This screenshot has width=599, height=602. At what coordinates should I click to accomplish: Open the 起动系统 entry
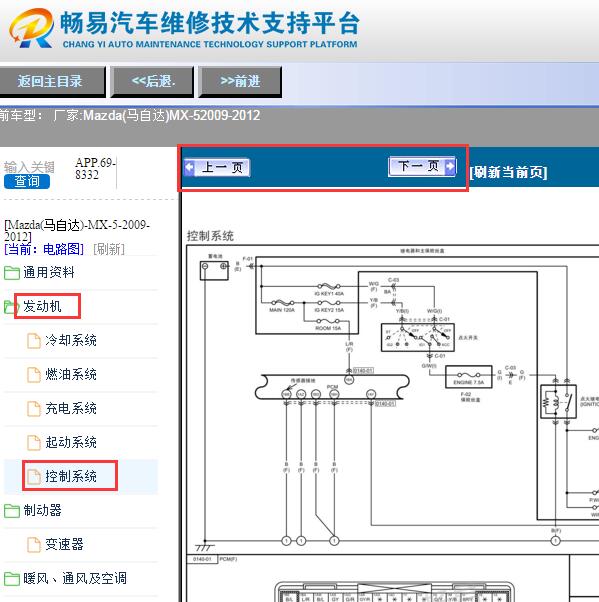(71, 442)
